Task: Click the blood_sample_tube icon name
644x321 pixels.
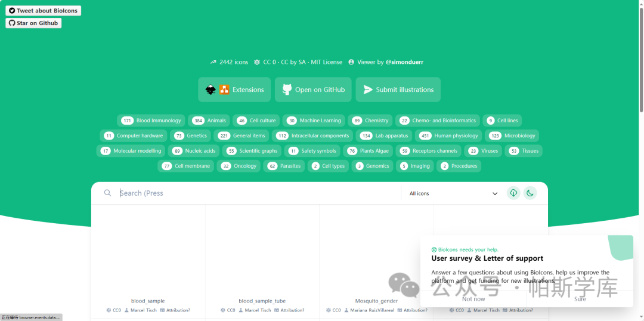Action: pyautogui.click(x=262, y=301)
